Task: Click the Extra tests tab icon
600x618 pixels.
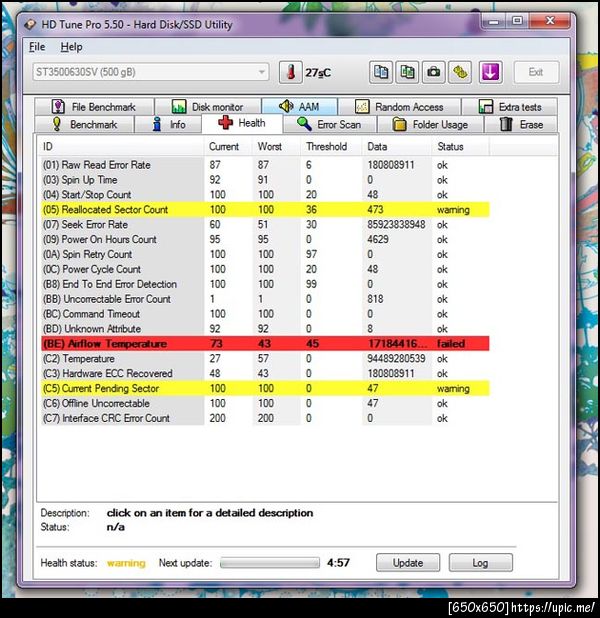Action: tap(486, 106)
